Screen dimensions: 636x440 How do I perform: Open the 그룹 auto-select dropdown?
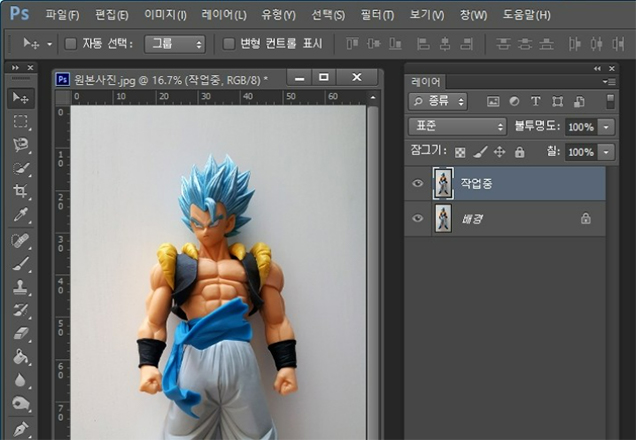(x=174, y=44)
